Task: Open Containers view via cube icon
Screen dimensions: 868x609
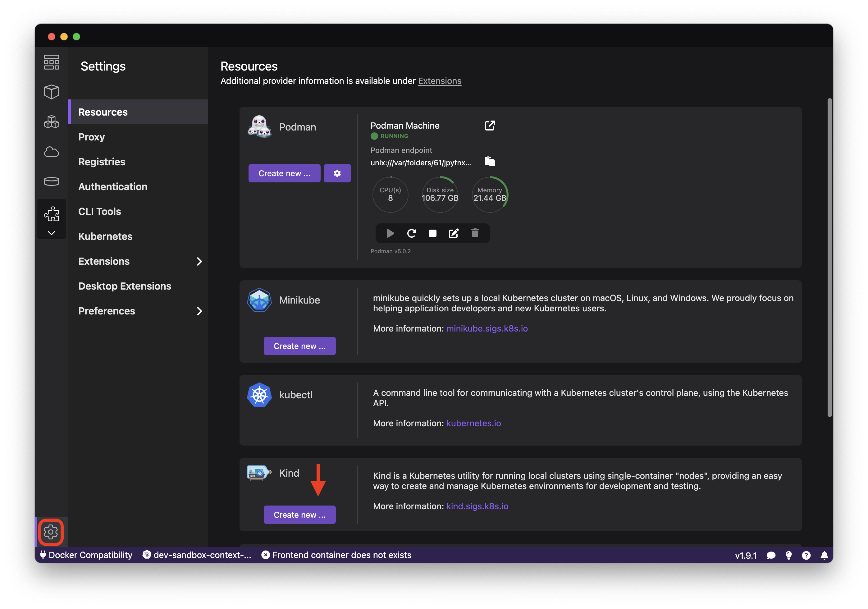Action: [x=51, y=92]
